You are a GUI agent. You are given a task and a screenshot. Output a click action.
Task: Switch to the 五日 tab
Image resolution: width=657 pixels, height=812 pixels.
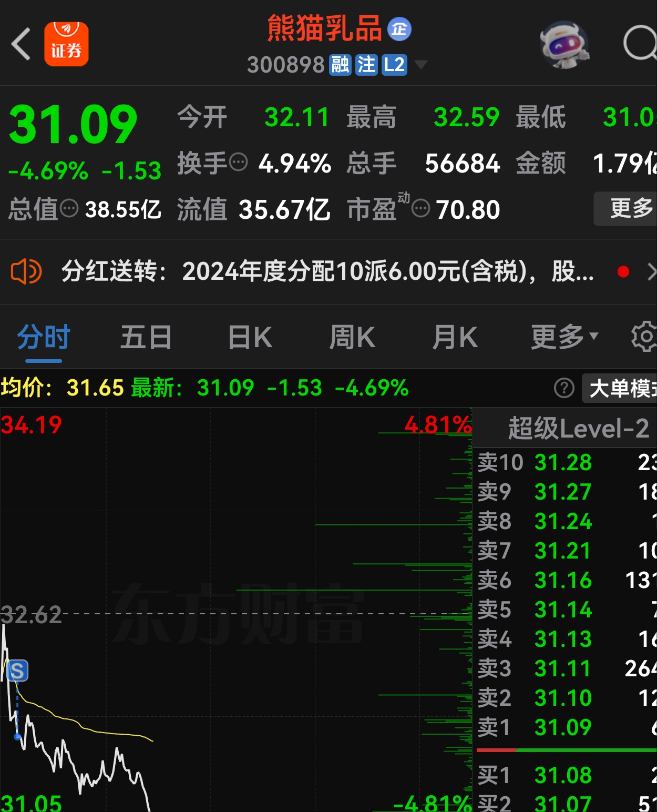[x=146, y=338]
